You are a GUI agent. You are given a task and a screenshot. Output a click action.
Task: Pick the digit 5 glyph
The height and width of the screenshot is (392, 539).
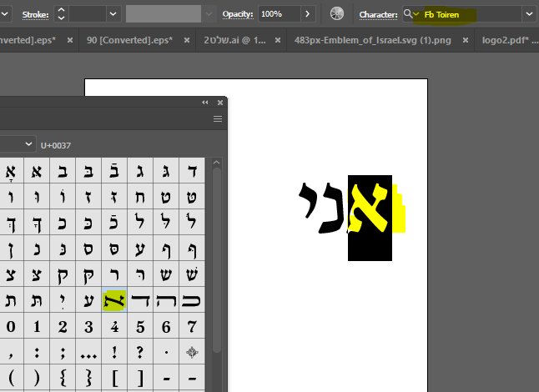coord(140,326)
